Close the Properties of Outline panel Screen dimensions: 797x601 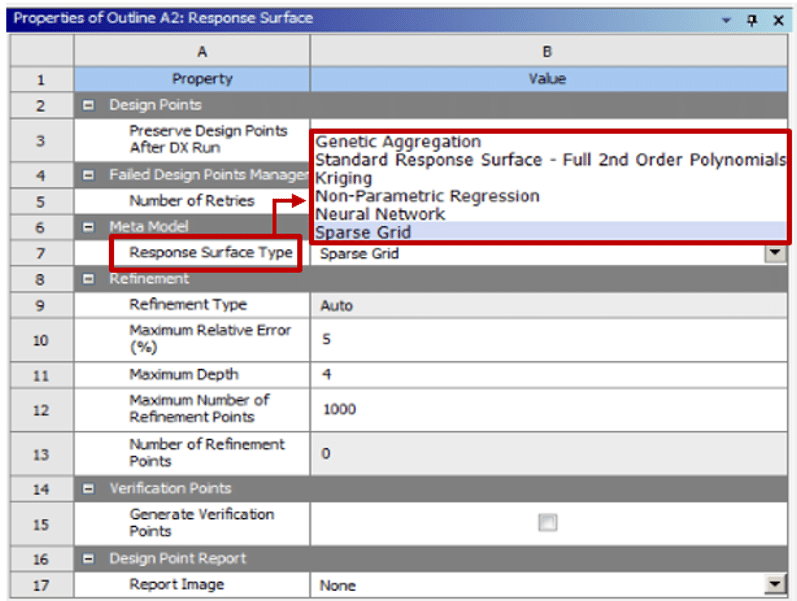tap(778, 19)
